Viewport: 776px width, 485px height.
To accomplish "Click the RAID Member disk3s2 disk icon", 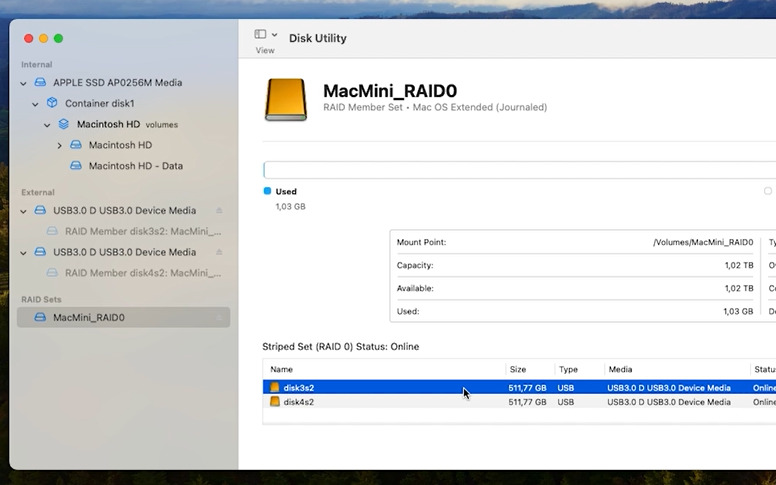I will point(52,231).
